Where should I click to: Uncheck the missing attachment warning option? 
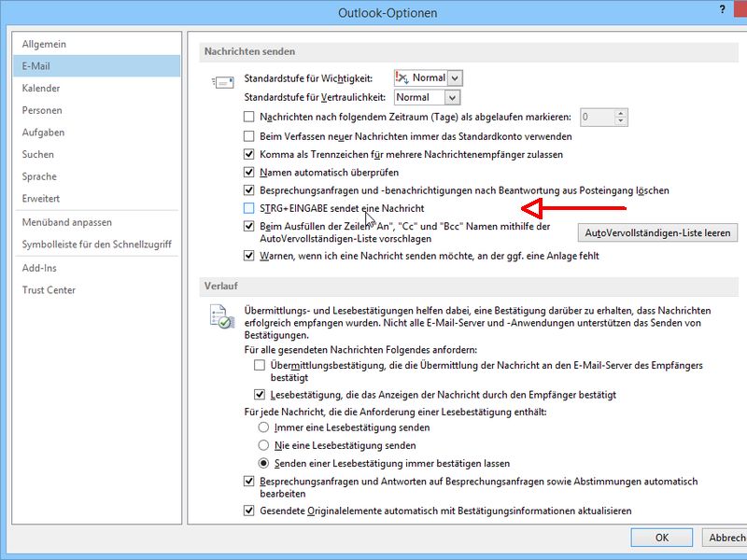[248, 256]
